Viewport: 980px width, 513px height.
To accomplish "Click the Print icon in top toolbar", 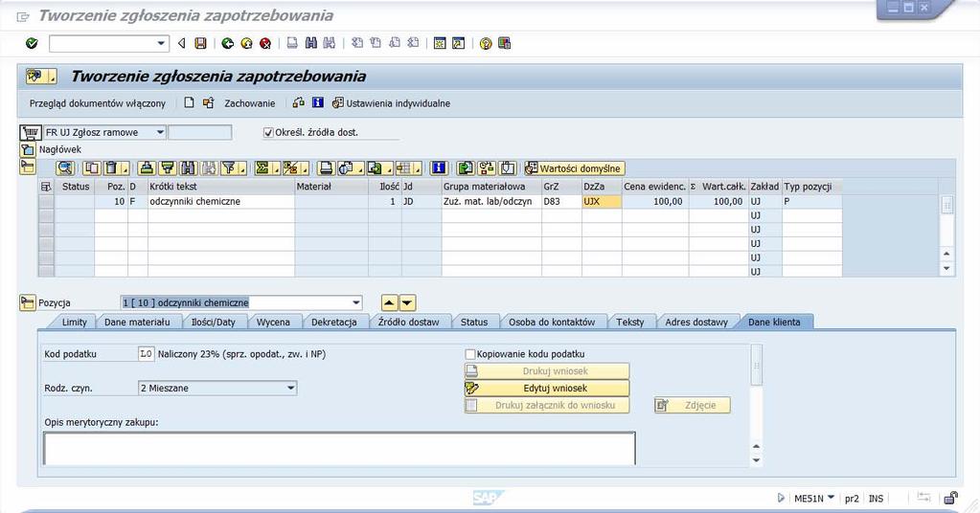I will [x=292, y=43].
